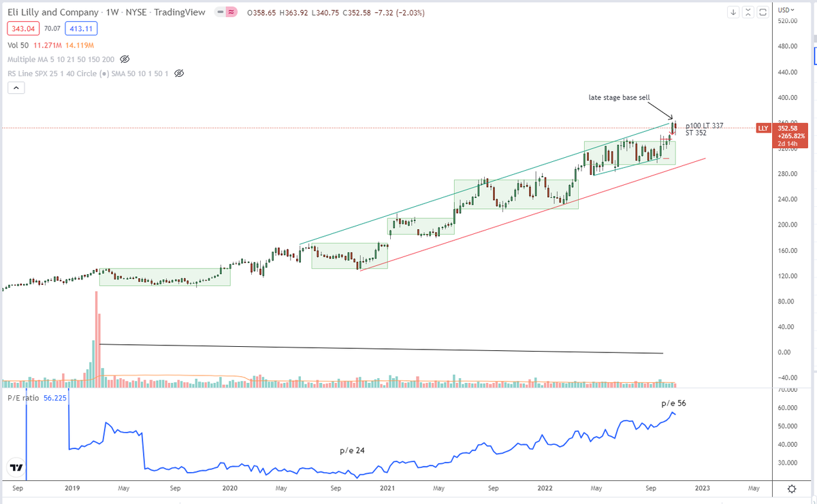Screen dimensions: 817x504
Task: Click the 2022 time axis label
Action: pyautogui.click(x=545, y=488)
